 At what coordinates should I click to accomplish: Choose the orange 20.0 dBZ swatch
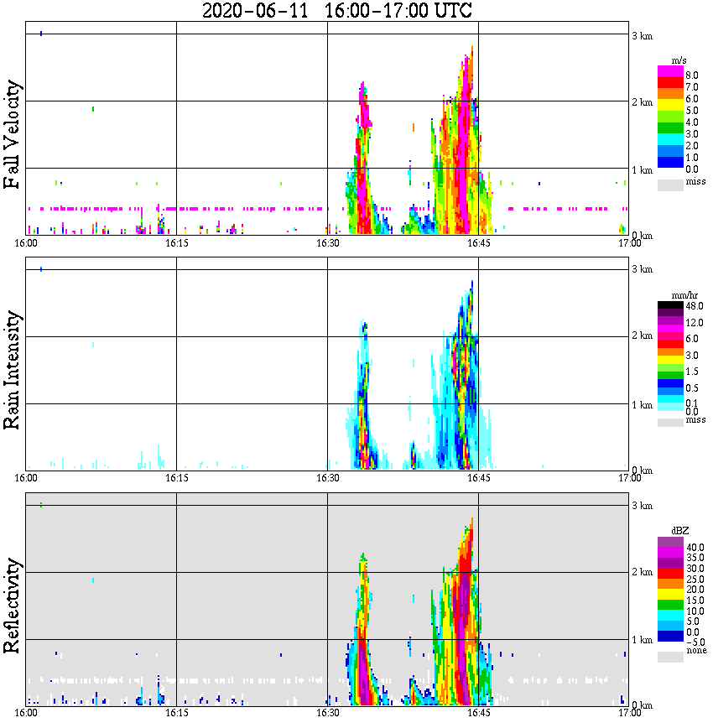tap(670, 584)
